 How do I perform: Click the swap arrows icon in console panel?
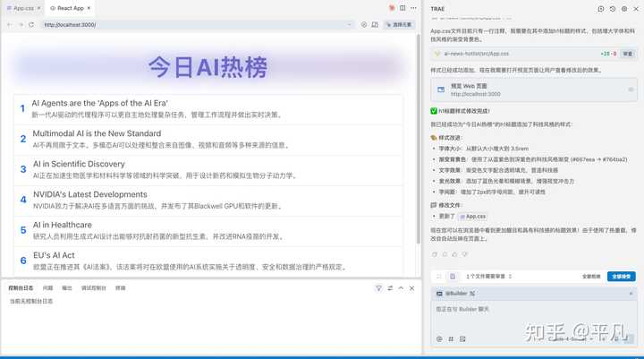click(x=390, y=288)
